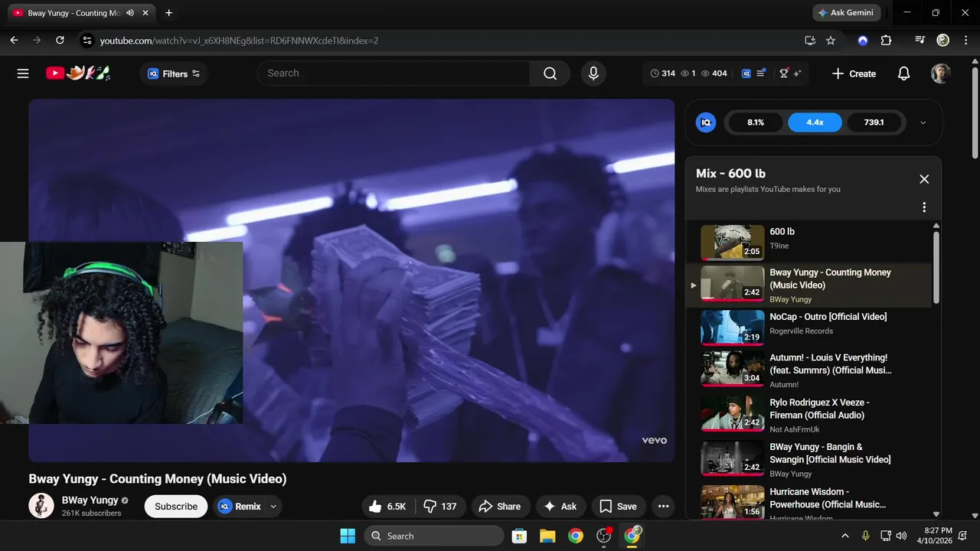Open YouTube notifications bell
Image resolution: width=980 pixels, height=551 pixels.
[903, 73]
